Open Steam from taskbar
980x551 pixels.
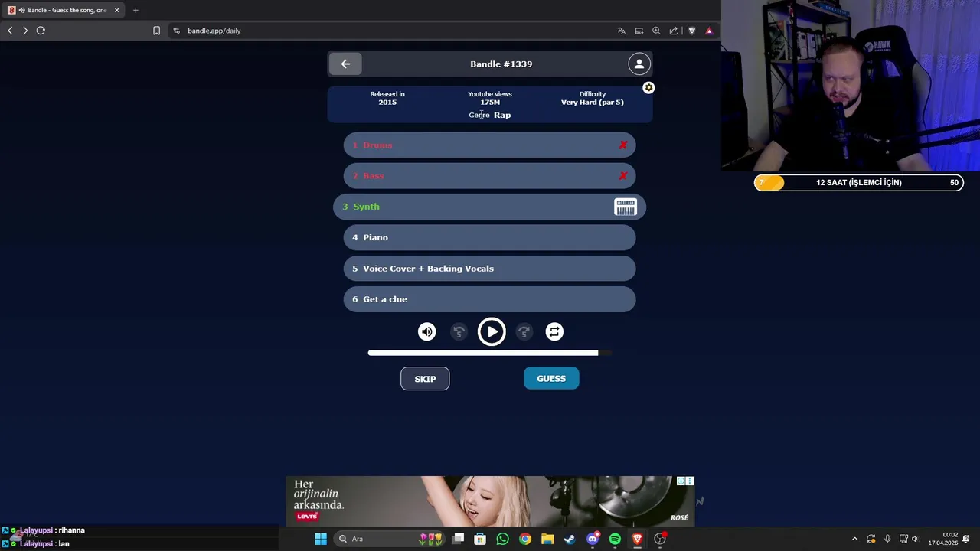[x=570, y=539]
